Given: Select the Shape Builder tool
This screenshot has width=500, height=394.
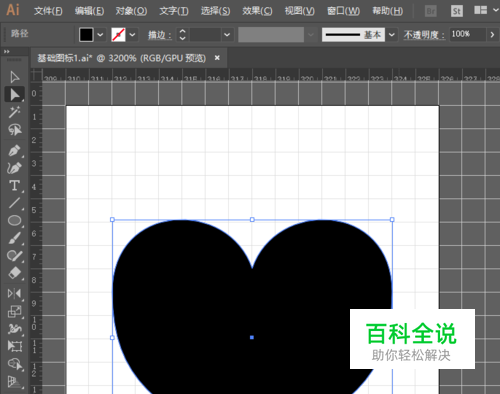Looking at the screenshot, I should [x=14, y=364].
